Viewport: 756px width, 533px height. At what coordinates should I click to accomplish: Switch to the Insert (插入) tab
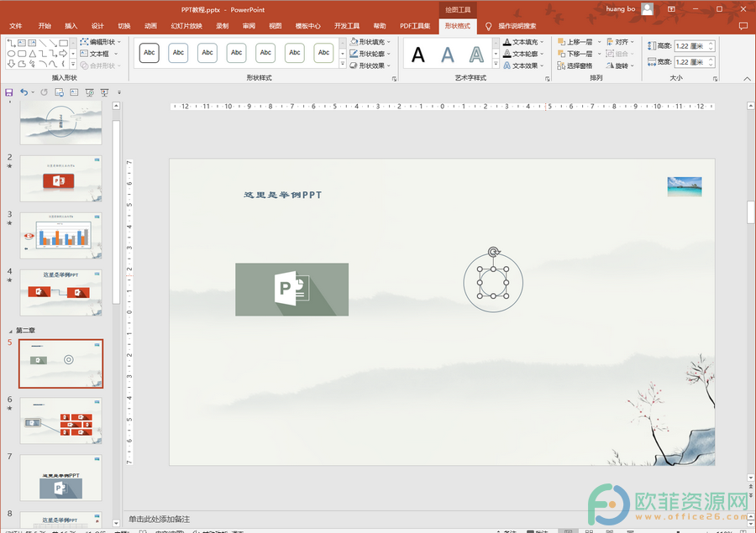71,25
